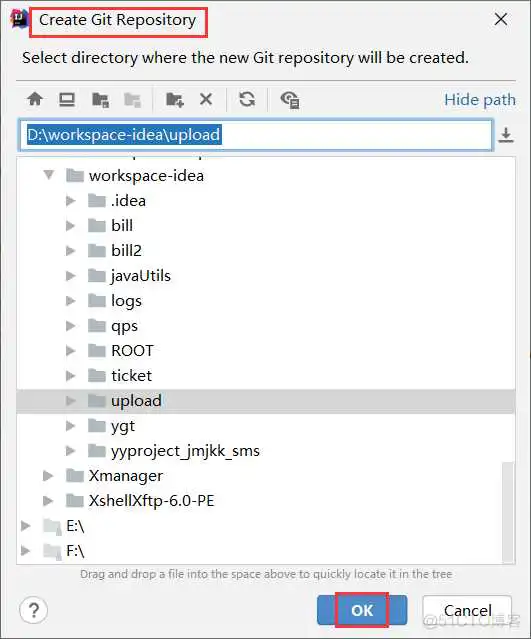Click the delete X toolbar icon
The height and width of the screenshot is (639, 531).
click(206, 99)
